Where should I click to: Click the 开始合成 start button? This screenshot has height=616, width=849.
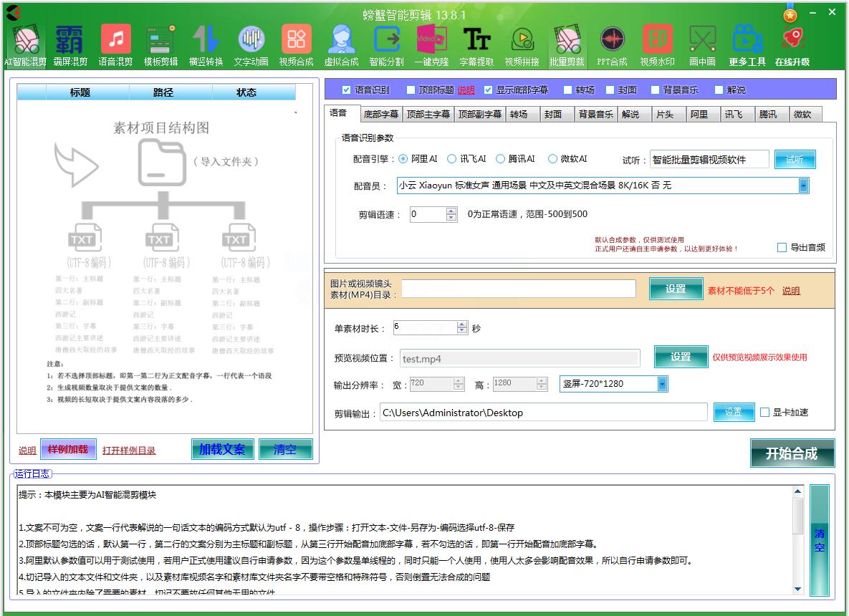pos(792,453)
